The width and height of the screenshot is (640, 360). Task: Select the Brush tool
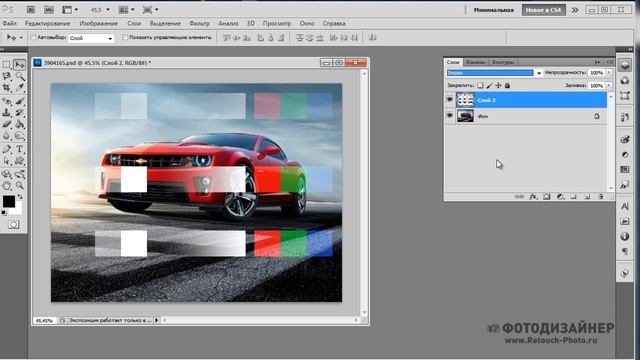pyautogui.click(x=19, y=101)
